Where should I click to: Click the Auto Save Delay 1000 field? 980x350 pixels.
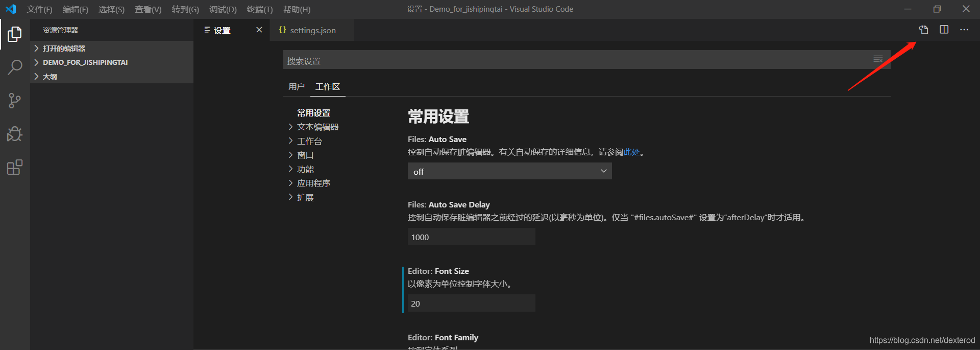[471, 237]
